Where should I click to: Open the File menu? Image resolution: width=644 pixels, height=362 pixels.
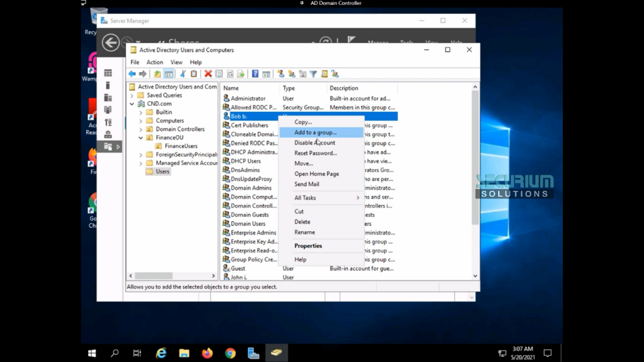(x=135, y=62)
